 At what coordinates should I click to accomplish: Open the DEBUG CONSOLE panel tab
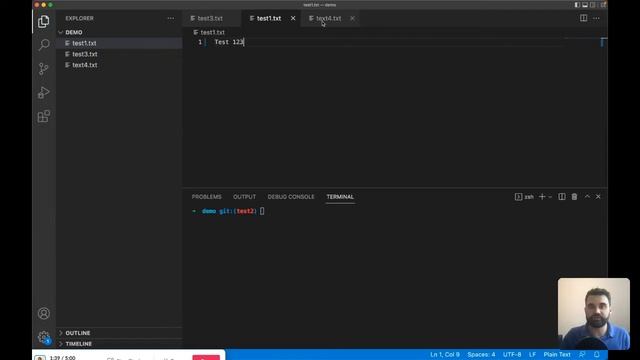[291, 197]
